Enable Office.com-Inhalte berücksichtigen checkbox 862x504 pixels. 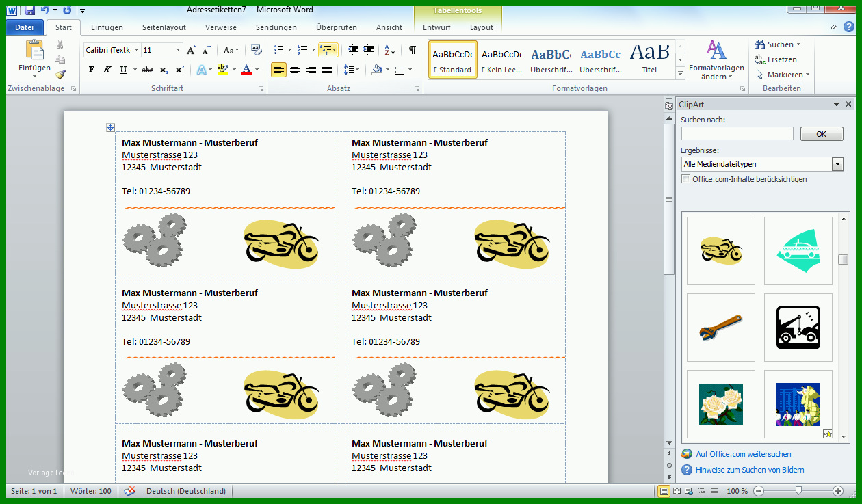(685, 179)
